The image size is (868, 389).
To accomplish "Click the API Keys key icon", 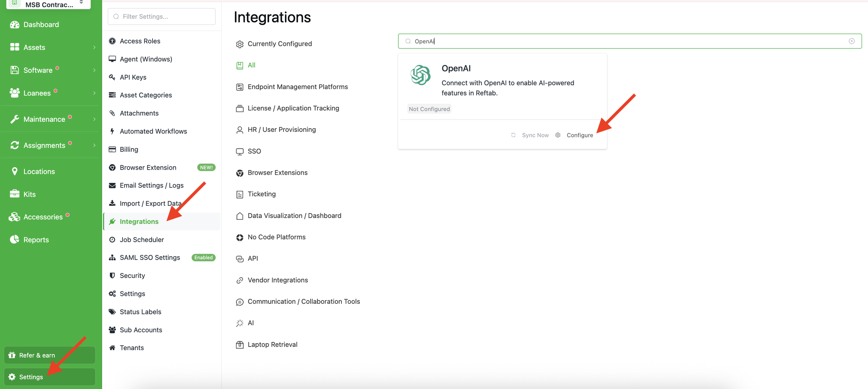I will (x=112, y=77).
